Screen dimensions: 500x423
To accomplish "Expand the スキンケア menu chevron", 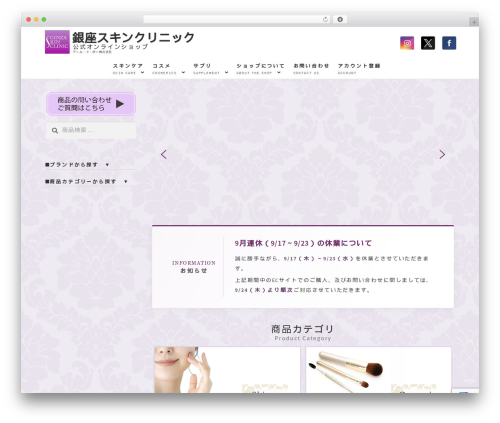I will [x=143, y=72].
